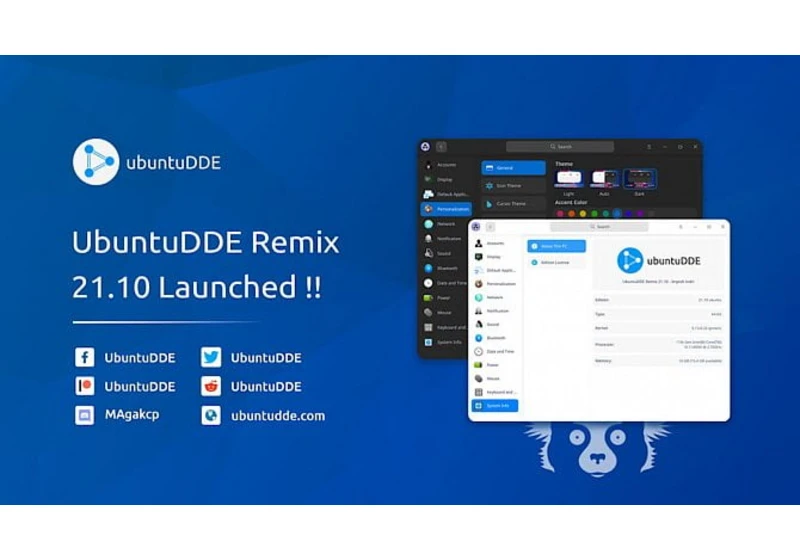Pick the orange accent color
The image size is (800, 560).
point(571,214)
